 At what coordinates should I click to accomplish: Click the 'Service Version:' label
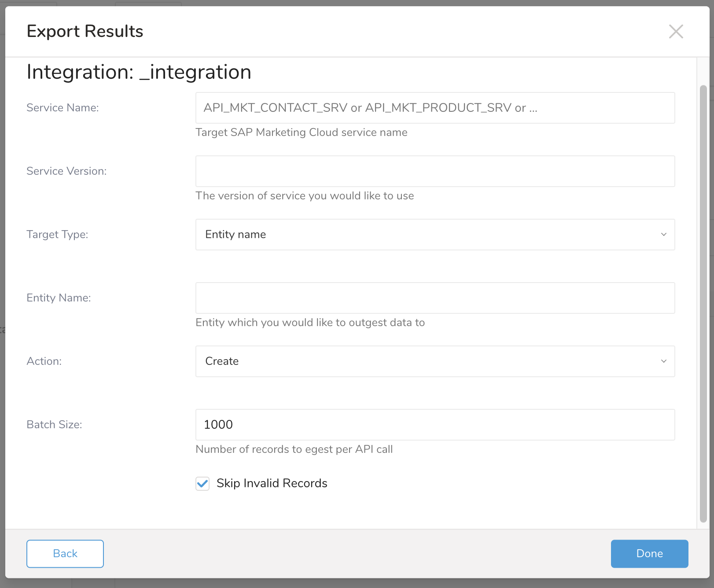pyautogui.click(x=66, y=171)
